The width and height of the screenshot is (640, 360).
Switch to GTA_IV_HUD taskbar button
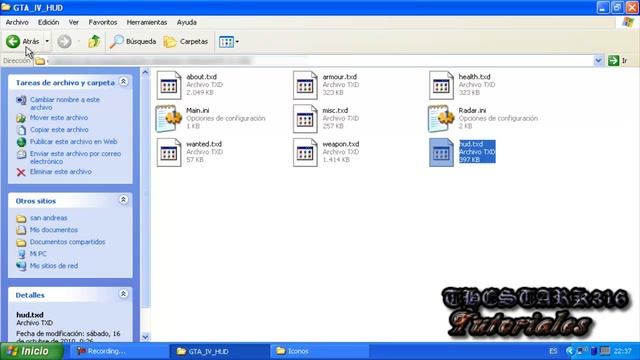click(220, 351)
